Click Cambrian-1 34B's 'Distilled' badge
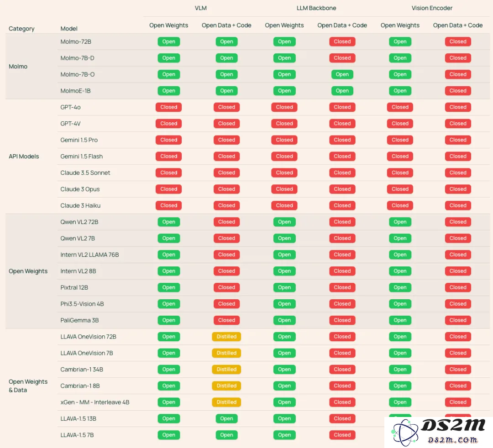This screenshot has width=493, height=448. point(227,370)
